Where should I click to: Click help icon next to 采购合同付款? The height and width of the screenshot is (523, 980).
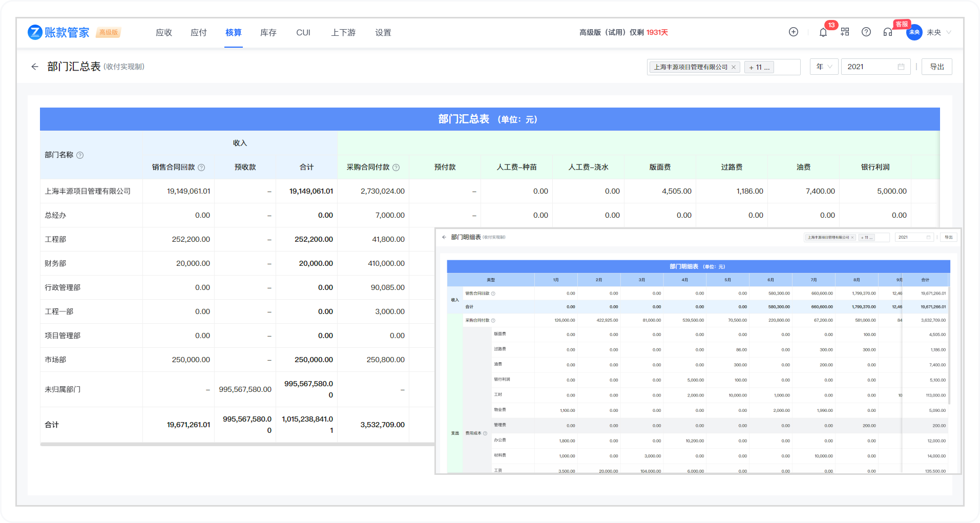[396, 168]
